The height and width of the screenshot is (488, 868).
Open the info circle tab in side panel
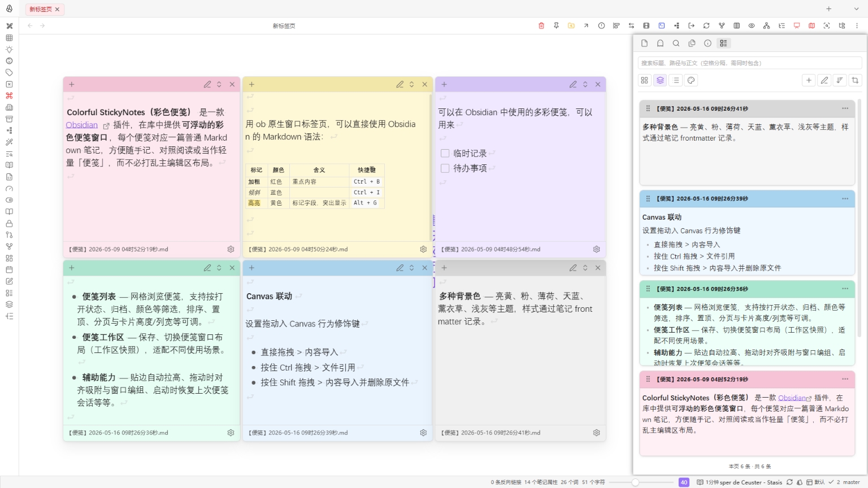[x=708, y=43]
